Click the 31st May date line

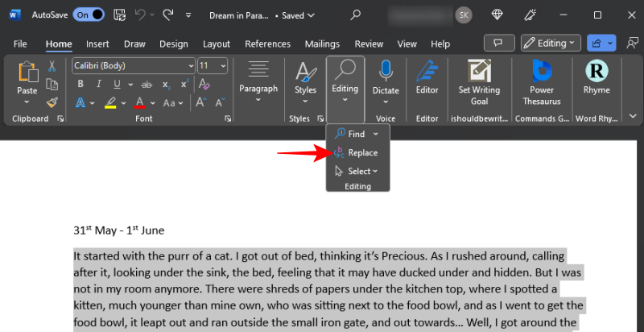pos(118,230)
